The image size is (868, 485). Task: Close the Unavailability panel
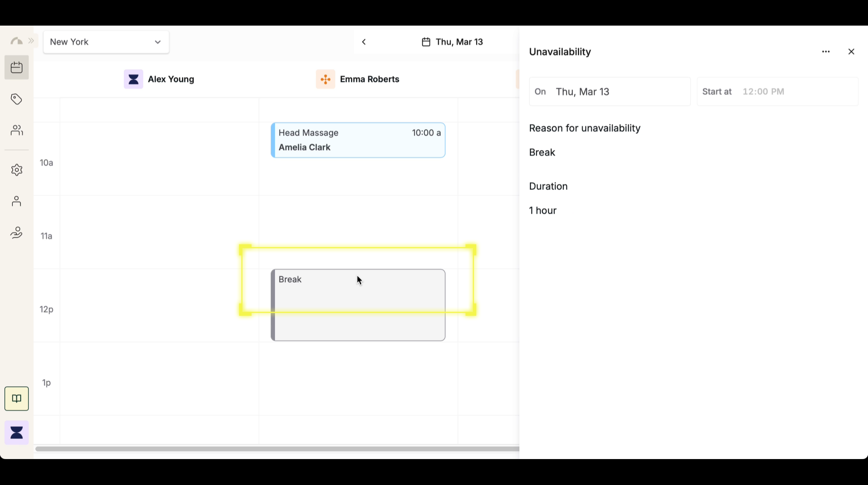851,52
